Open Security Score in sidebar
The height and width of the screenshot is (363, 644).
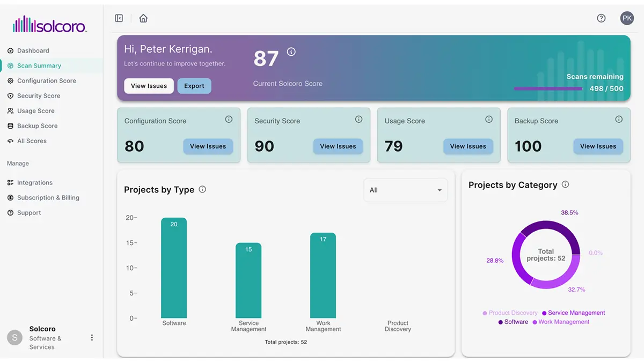tap(39, 96)
